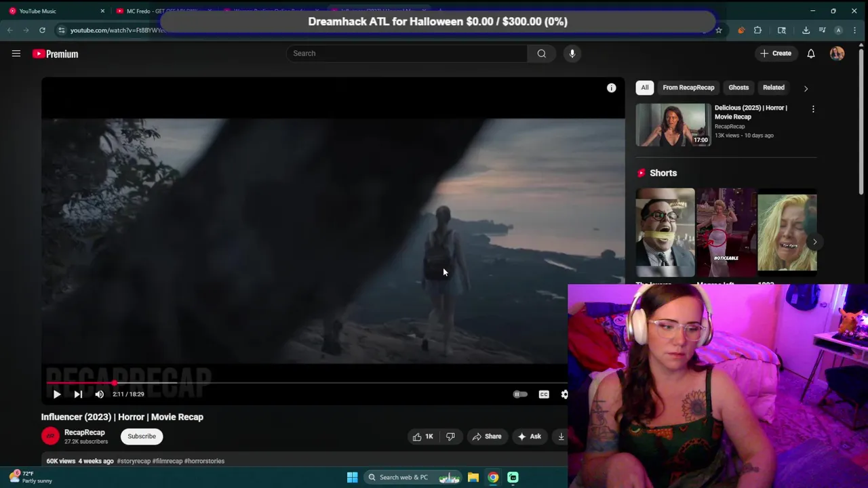Select the From RecapRecap chip

click(688, 87)
